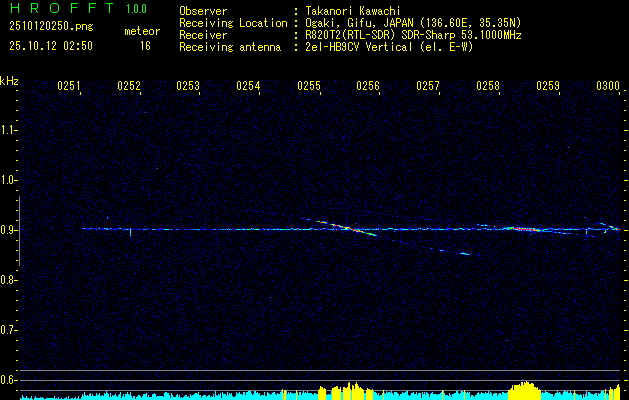Click the Receiver label
Image resolution: width=629 pixels, height=400 pixels.
203,35
